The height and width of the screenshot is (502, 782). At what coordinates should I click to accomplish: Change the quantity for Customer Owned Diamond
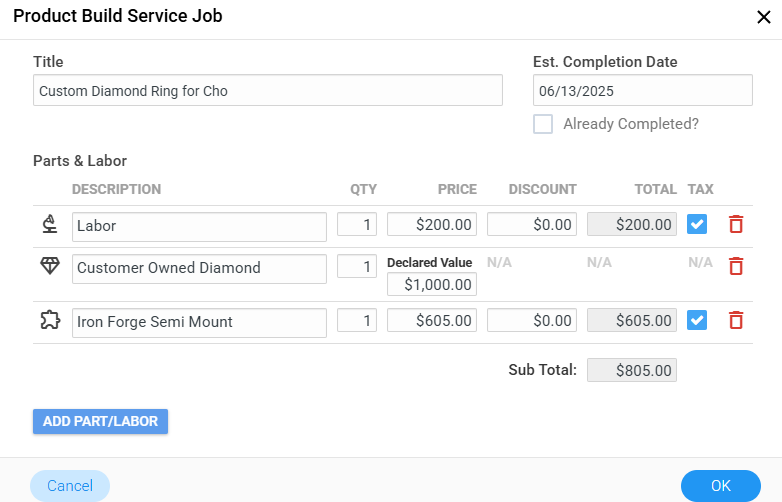pos(357,267)
